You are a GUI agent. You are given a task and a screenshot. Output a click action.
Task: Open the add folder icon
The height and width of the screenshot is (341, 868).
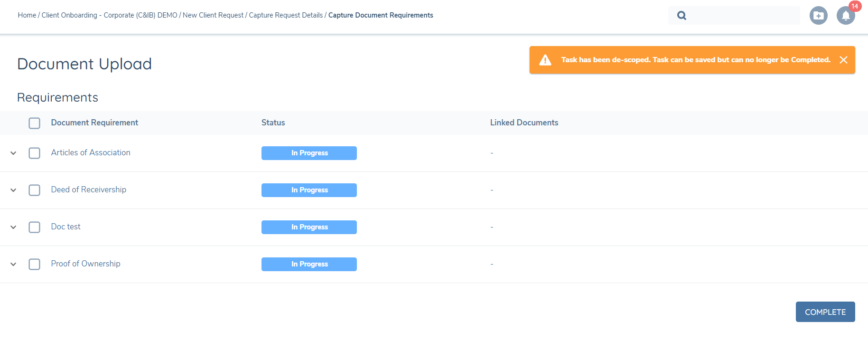[x=818, y=16]
